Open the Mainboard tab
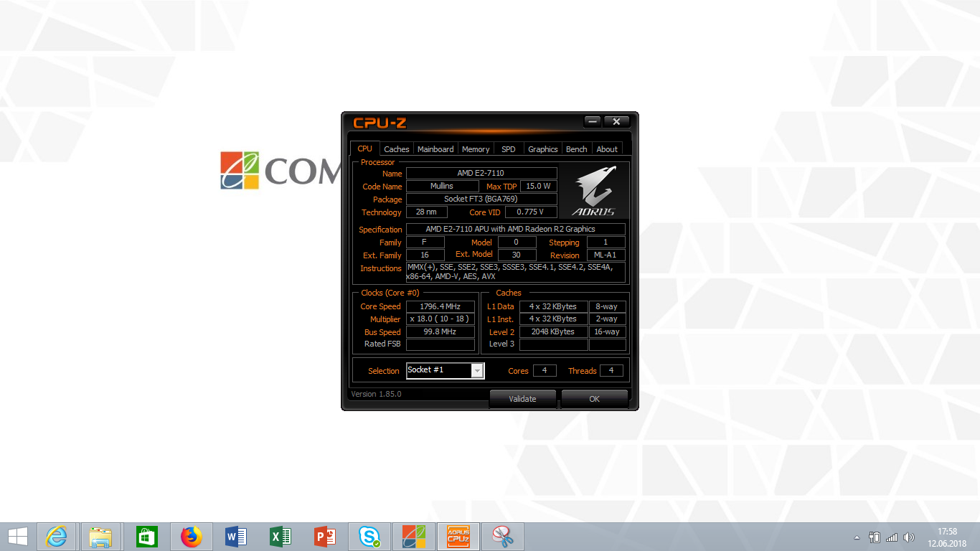The width and height of the screenshot is (980, 551). point(435,149)
